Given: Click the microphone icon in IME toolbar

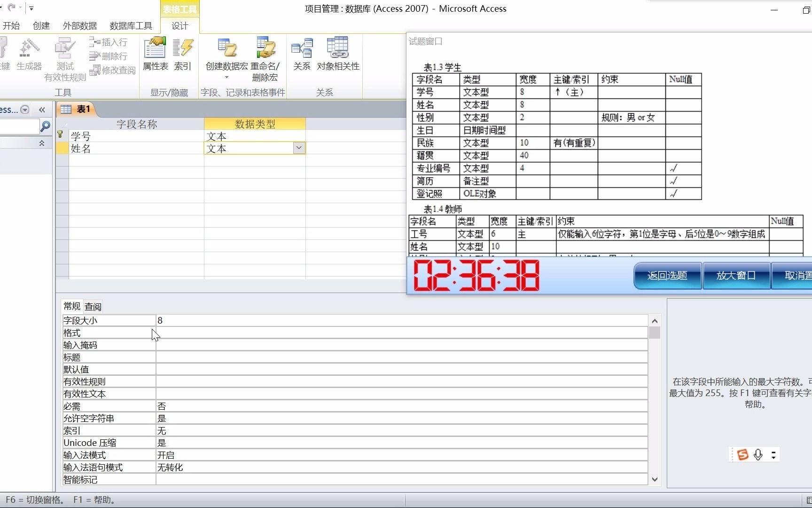Looking at the screenshot, I should point(758,454).
